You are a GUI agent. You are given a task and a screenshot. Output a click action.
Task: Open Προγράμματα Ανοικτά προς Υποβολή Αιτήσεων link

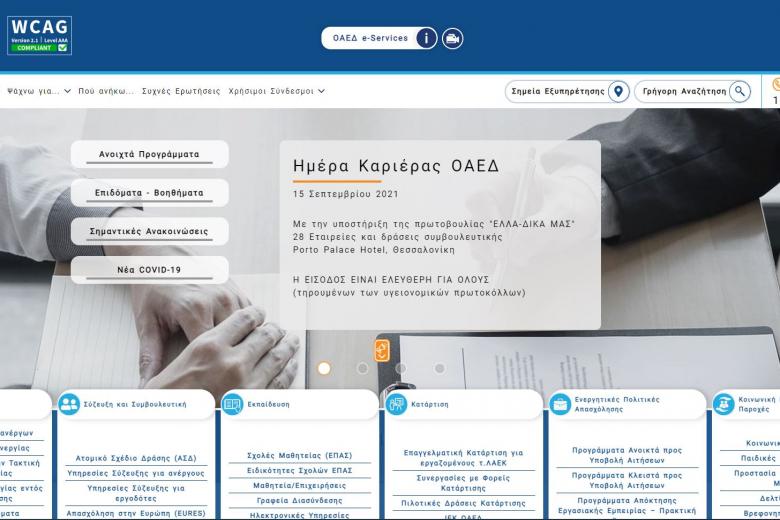(627, 455)
